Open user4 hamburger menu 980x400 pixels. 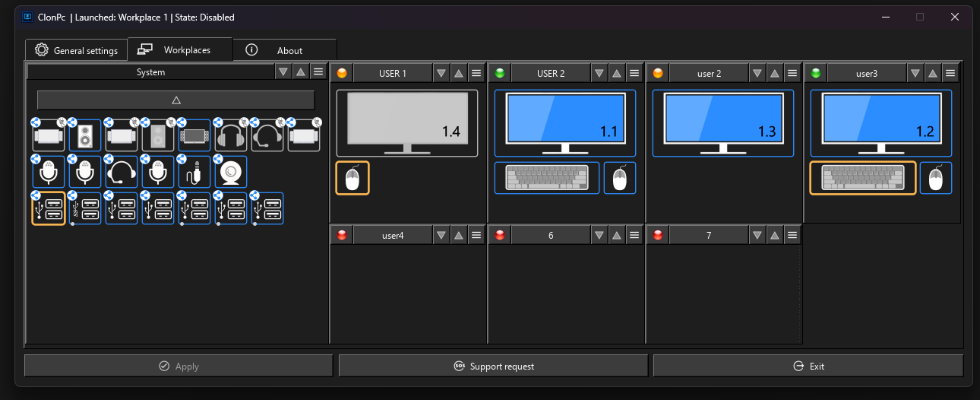(x=476, y=236)
